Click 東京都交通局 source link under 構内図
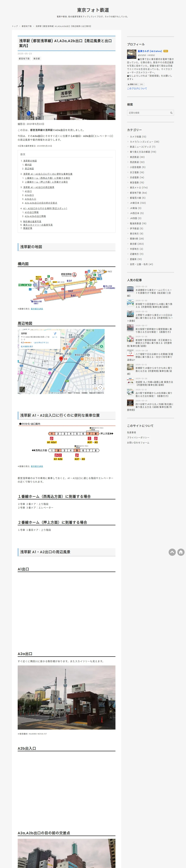186x868 pixels. [37, 309]
